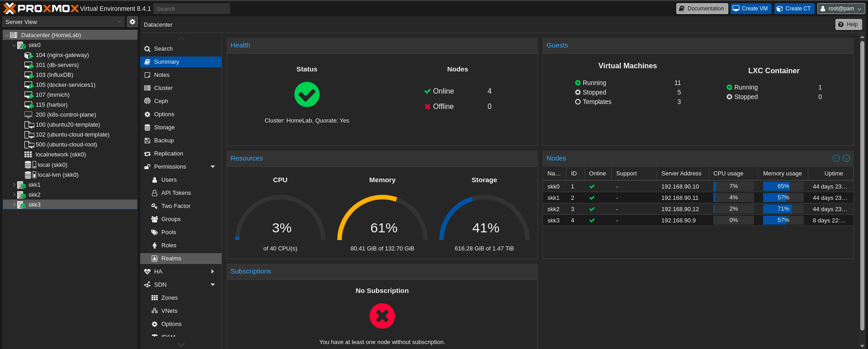The width and height of the screenshot is (868, 349).
Task: Click the HA heartbeat icon
Action: click(x=147, y=272)
